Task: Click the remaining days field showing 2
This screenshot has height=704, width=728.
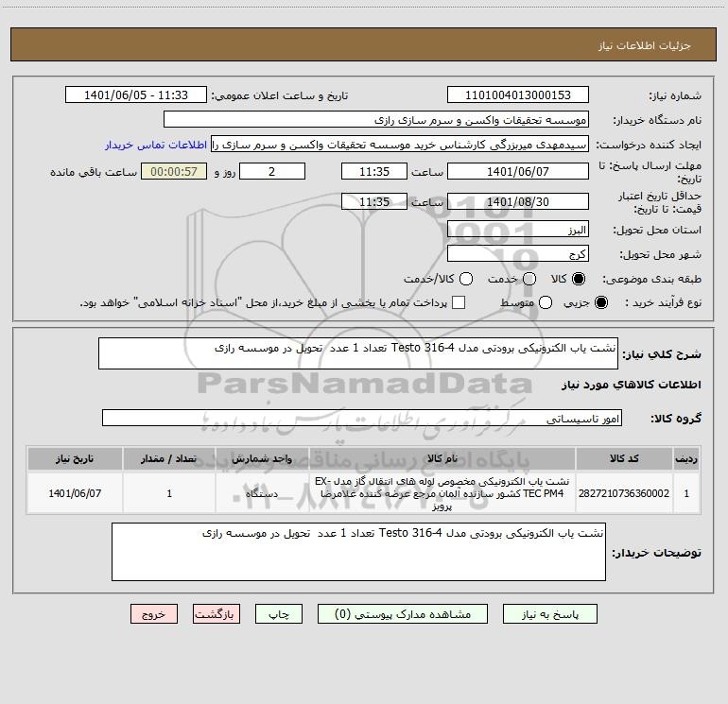Action: click(x=272, y=171)
